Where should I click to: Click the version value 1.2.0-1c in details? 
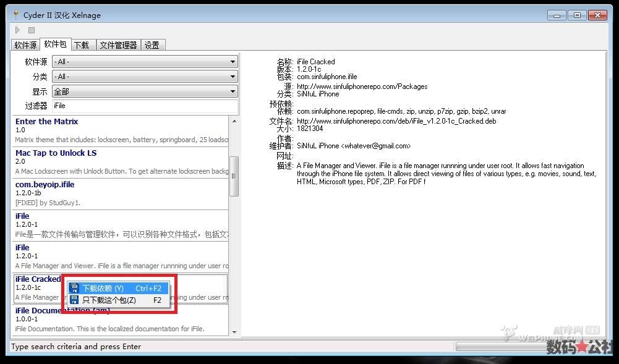pos(309,69)
